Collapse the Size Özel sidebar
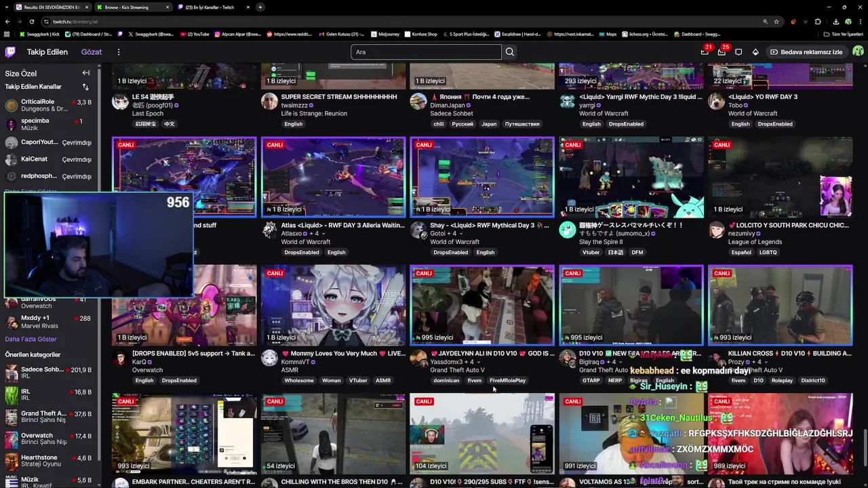 pyautogui.click(x=86, y=73)
